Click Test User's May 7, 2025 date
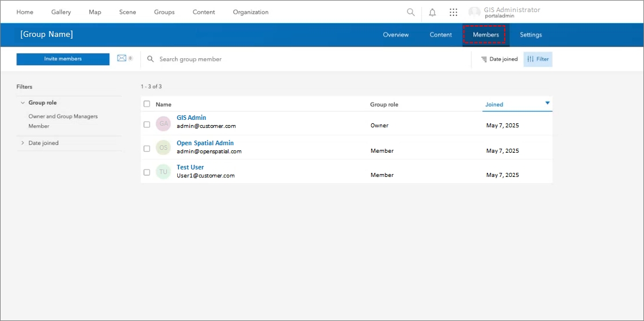 (x=503, y=175)
